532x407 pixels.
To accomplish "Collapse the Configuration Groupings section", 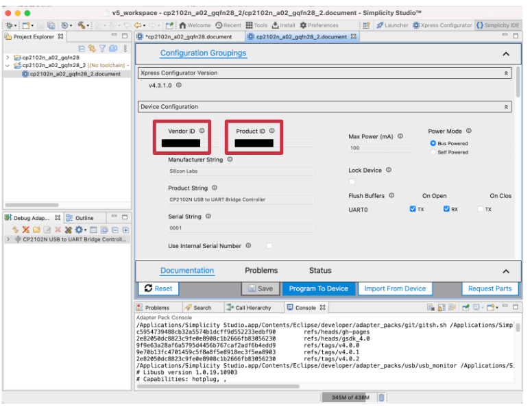I will pyautogui.click(x=506, y=54).
